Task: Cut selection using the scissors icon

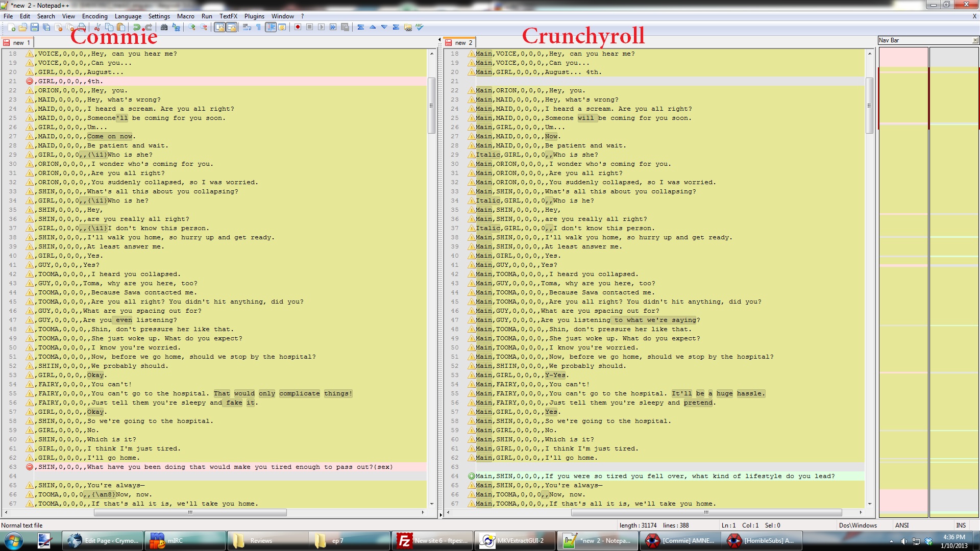Action: pos(97,27)
